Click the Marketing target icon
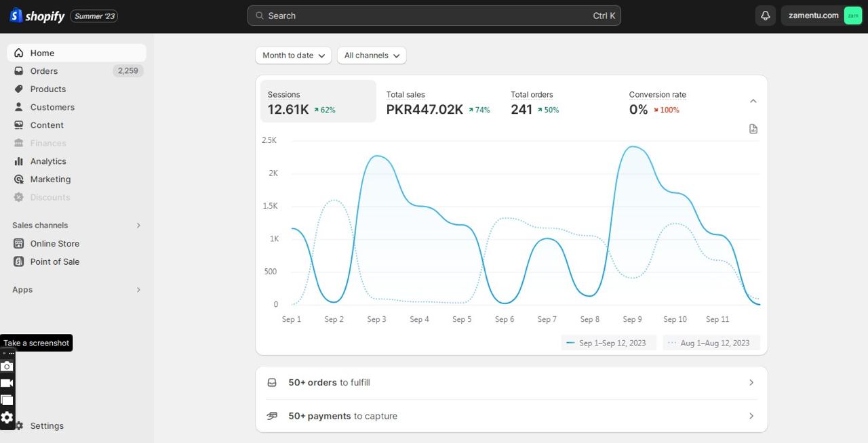 point(19,180)
